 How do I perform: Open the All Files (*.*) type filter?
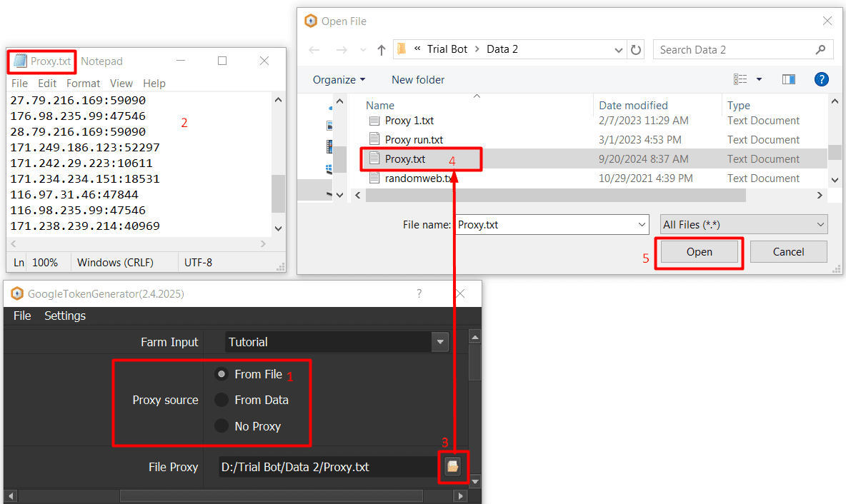[744, 224]
